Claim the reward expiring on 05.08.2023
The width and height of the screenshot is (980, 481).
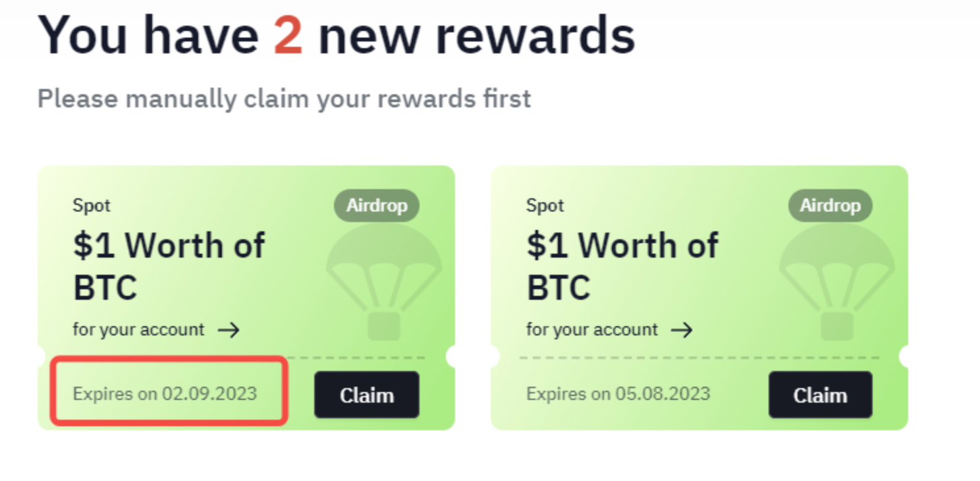tap(820, 395)
